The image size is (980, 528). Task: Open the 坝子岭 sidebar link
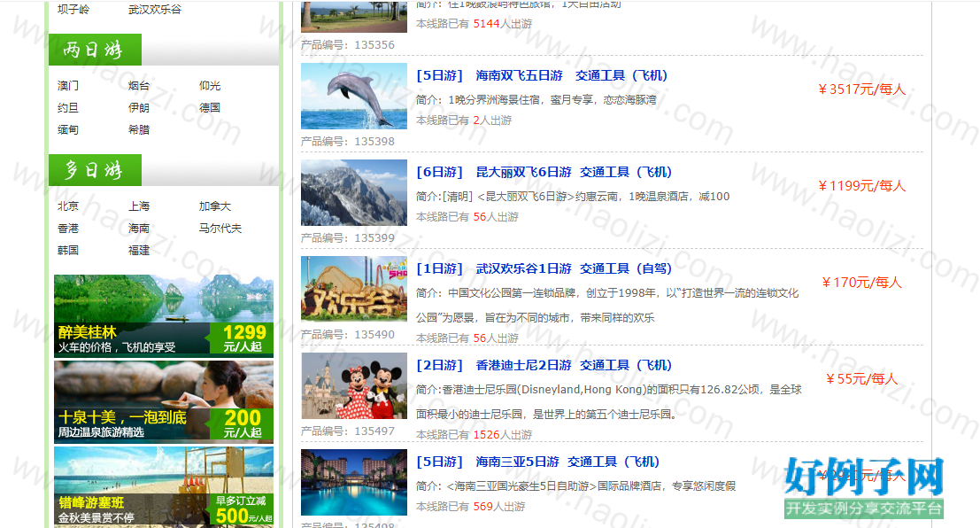73,10
